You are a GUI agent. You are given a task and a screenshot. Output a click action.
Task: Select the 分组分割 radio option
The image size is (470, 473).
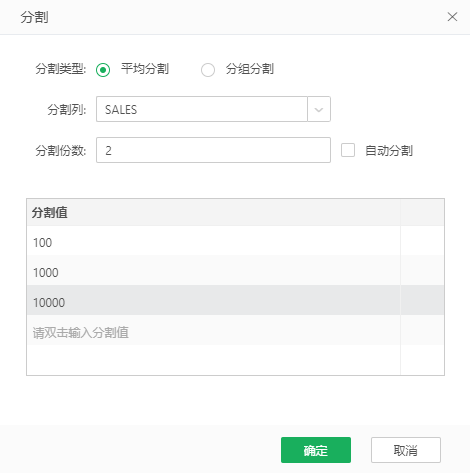208,70
